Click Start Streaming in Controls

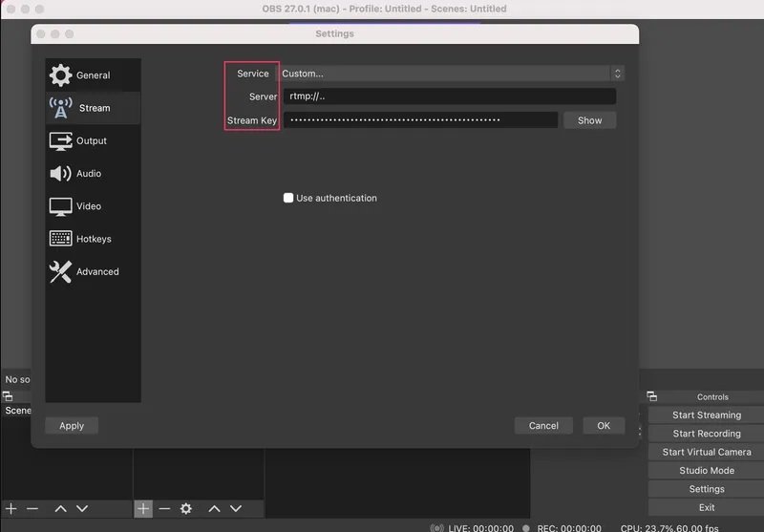coord(706,415)
